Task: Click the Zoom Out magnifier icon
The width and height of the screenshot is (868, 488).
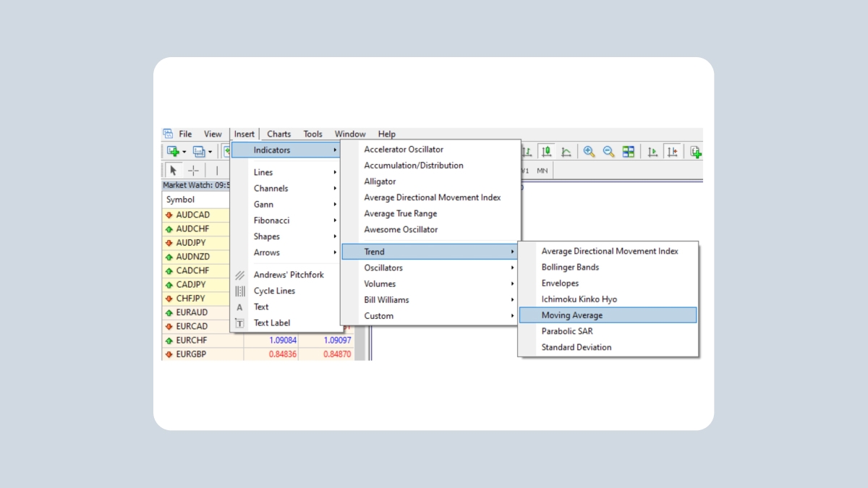Action: pyautogui.click(x=609, y=152)
